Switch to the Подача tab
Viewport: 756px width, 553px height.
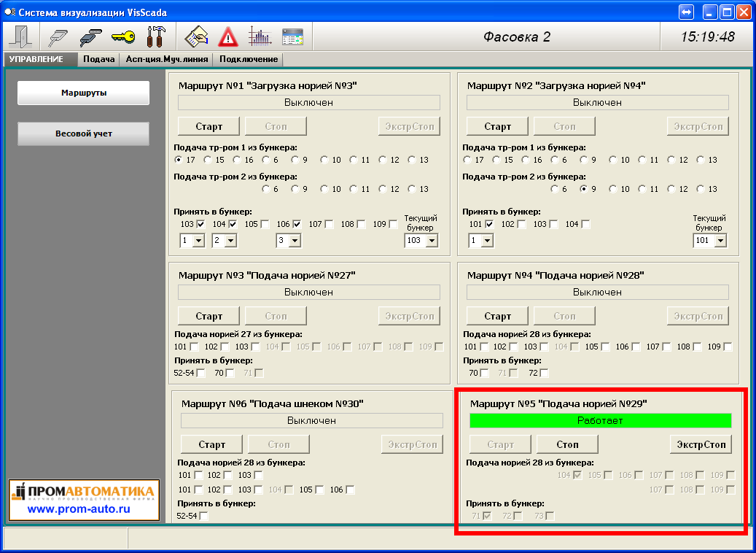click(x=98, y=59)
